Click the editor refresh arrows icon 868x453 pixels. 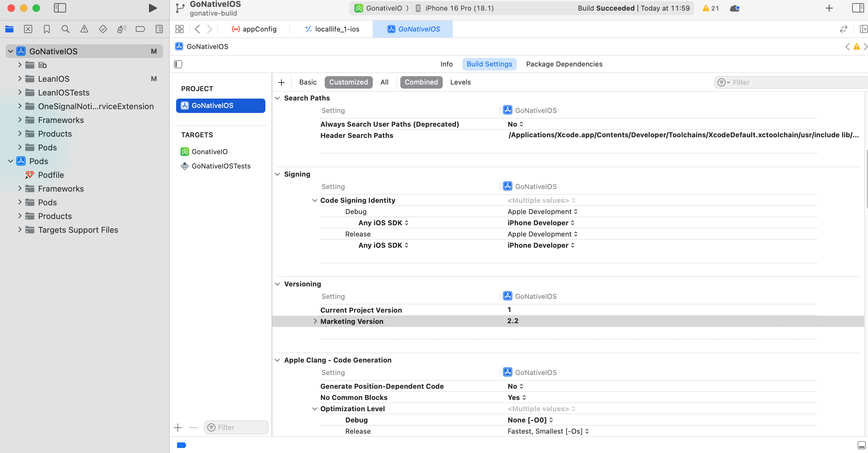pos(843,29)
